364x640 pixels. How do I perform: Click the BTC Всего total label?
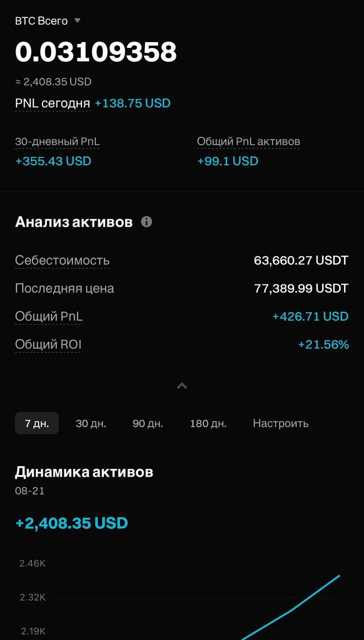tap(41, 20)
